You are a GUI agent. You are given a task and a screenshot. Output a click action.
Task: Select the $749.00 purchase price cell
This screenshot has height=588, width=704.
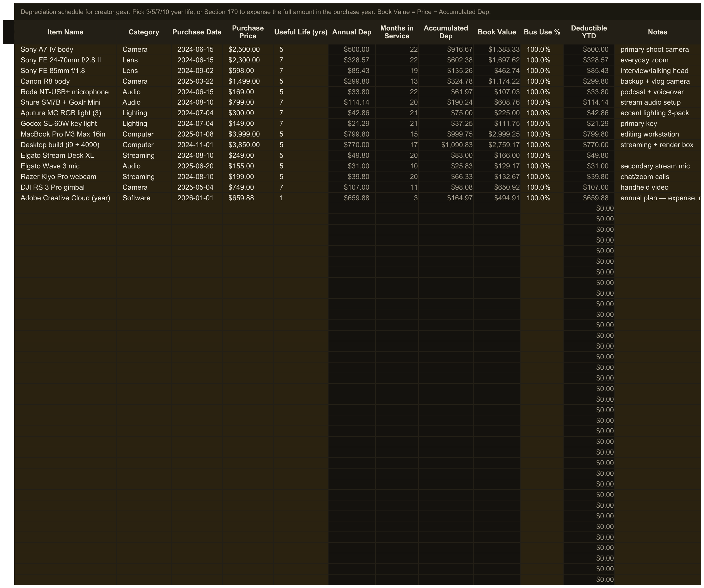point(248,187)
